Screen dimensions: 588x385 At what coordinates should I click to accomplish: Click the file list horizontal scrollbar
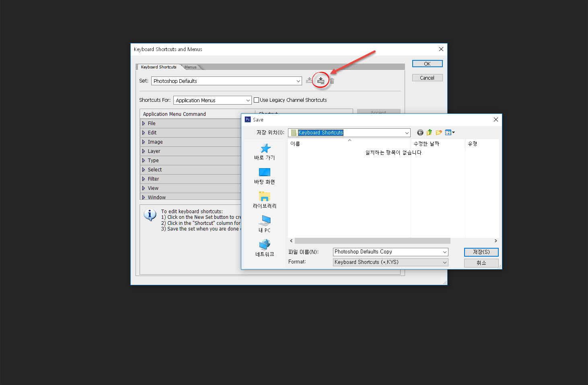tap(372, 241)
